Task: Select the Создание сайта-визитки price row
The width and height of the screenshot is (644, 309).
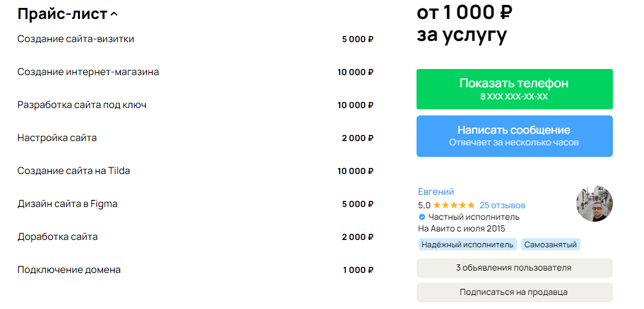Action: pos(196,39)
